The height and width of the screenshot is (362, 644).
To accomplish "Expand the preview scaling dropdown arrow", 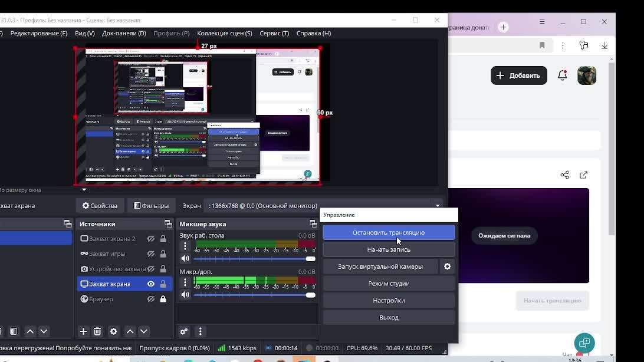I will (x=84, y=190).
